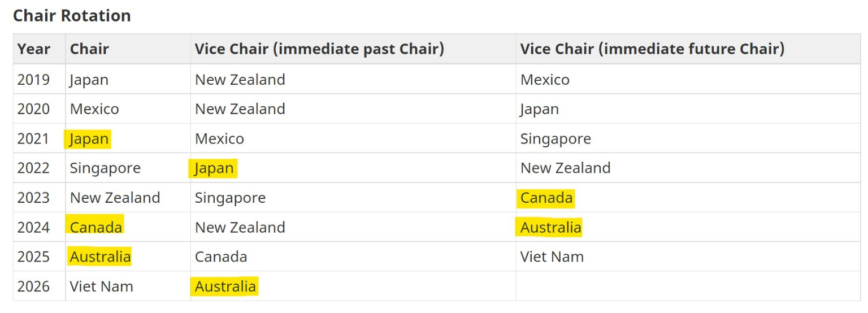Click highlighted Canada in 2024 Chair cell

pos(96,227)
